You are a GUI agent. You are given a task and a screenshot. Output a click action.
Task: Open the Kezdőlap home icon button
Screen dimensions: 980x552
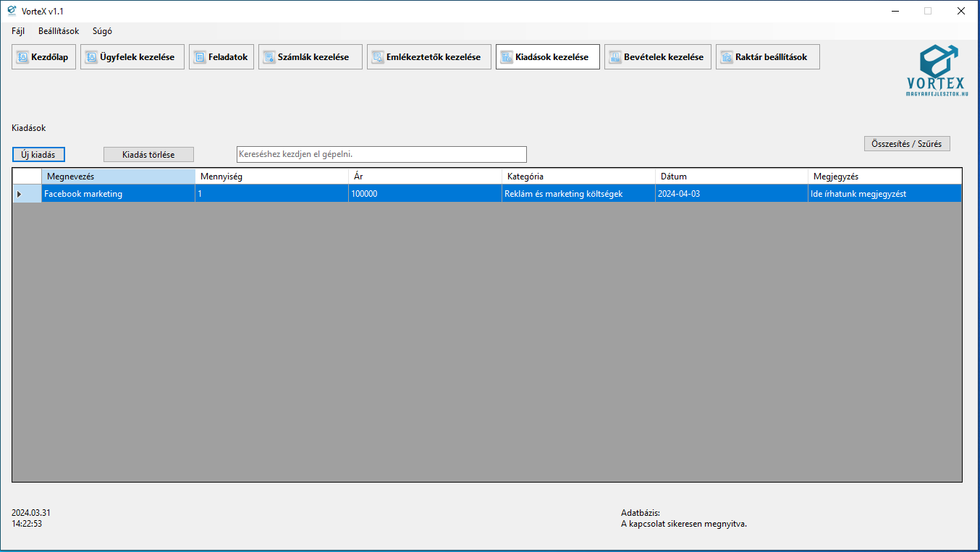[x=23, y=57]
